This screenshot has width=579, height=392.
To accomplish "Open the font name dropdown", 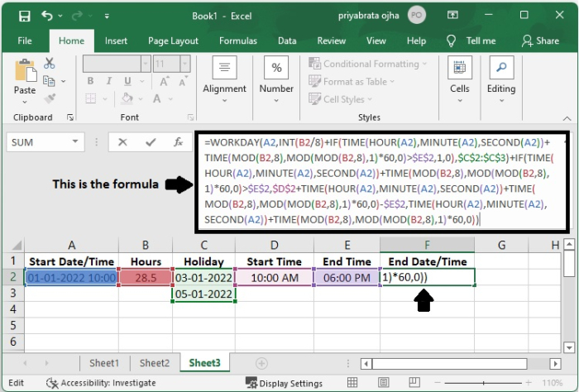I will pos(146,64).
